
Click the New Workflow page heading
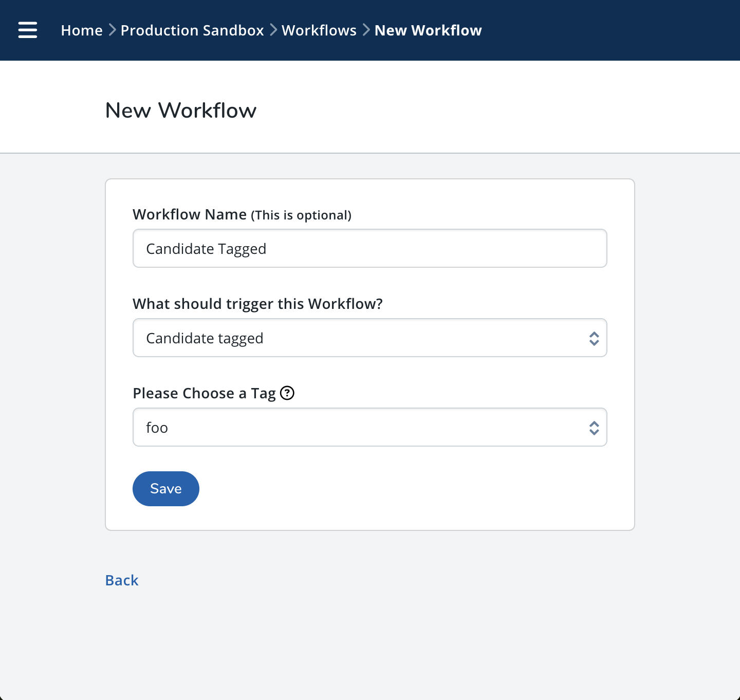pyautogui.click(x=180, y=110)
